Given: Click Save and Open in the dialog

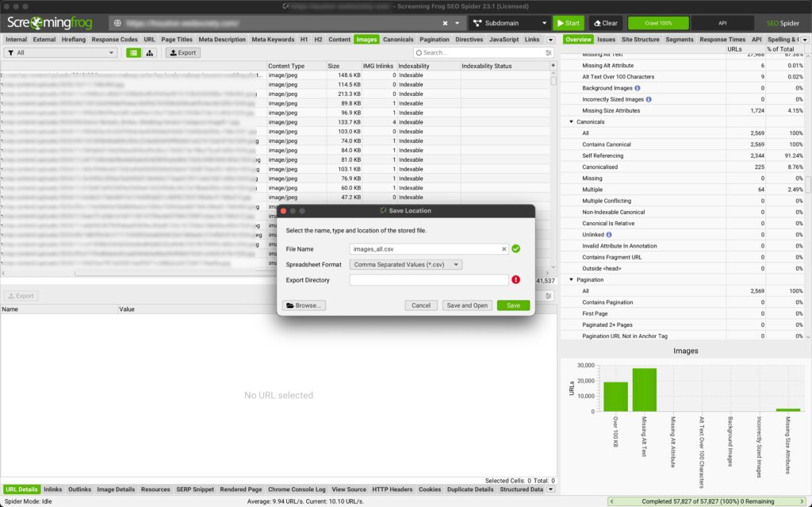Looking at the screenshot, I should (467, 305).
